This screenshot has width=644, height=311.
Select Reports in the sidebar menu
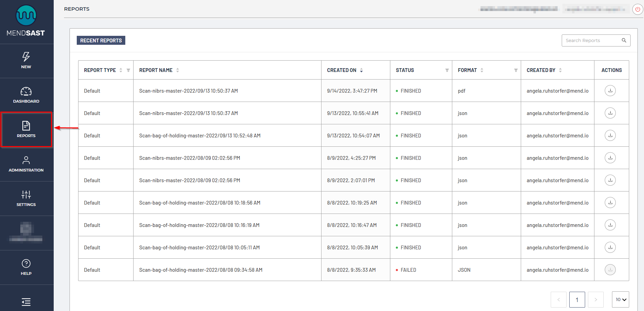(26, 129)
